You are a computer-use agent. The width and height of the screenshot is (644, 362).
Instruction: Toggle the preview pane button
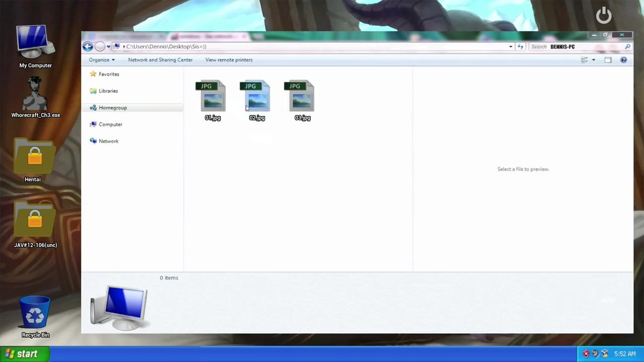608,60
